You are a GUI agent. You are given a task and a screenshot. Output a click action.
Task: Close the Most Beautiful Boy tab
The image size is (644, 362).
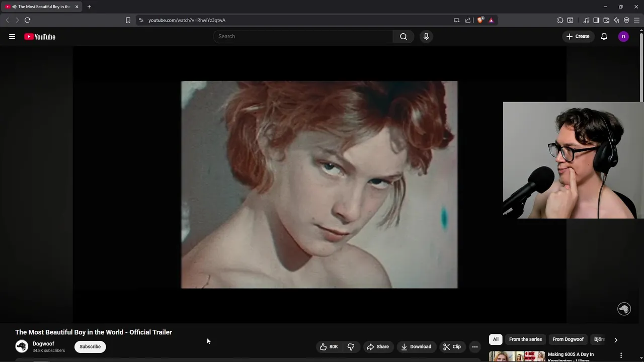pos(76,7)
